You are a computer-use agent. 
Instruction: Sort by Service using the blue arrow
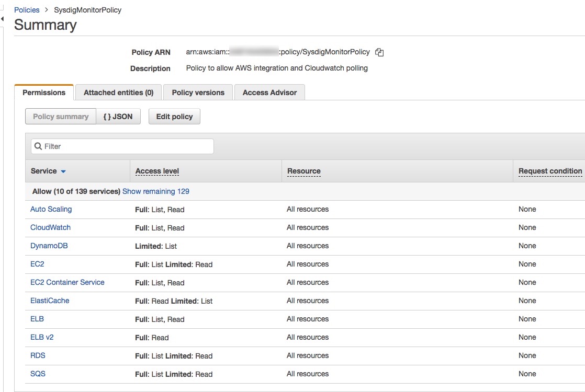point(63,171)
